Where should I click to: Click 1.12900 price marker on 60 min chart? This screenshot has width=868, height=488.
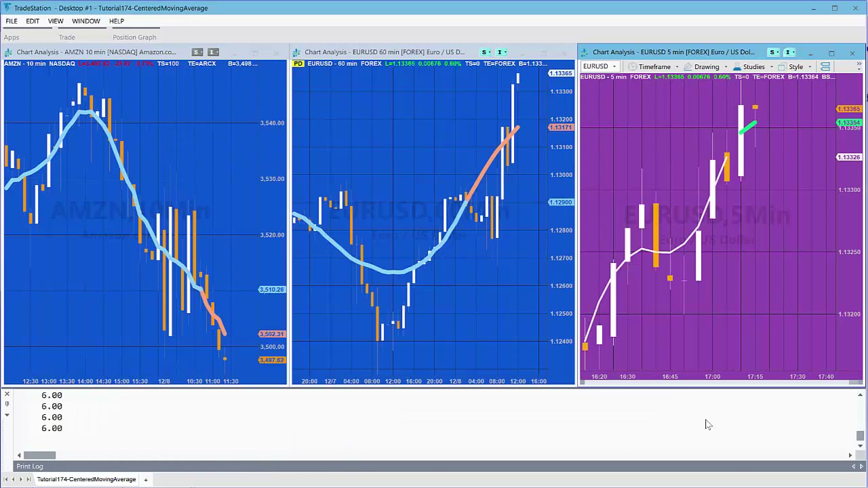pos(561,202)
